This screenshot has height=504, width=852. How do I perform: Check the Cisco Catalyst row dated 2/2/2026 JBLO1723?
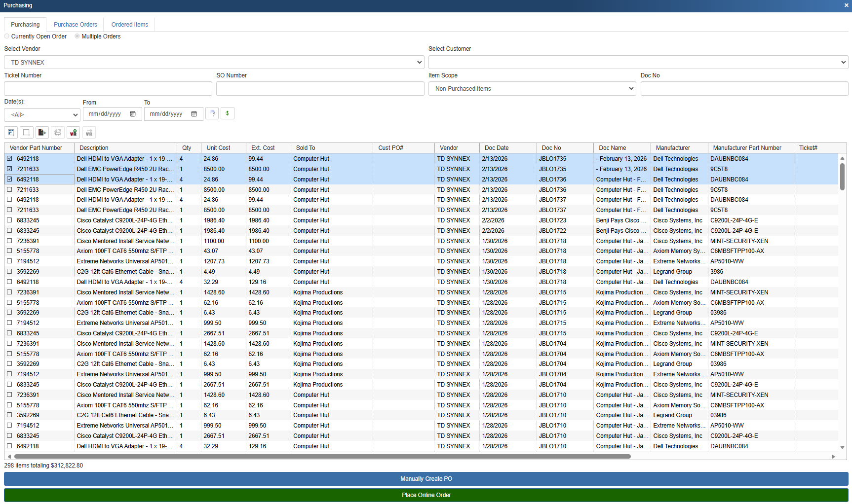click(x=9, y=220)
